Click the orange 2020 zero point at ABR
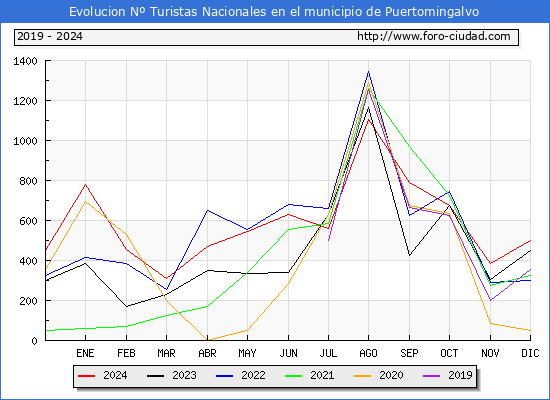 tap(207, 340)
